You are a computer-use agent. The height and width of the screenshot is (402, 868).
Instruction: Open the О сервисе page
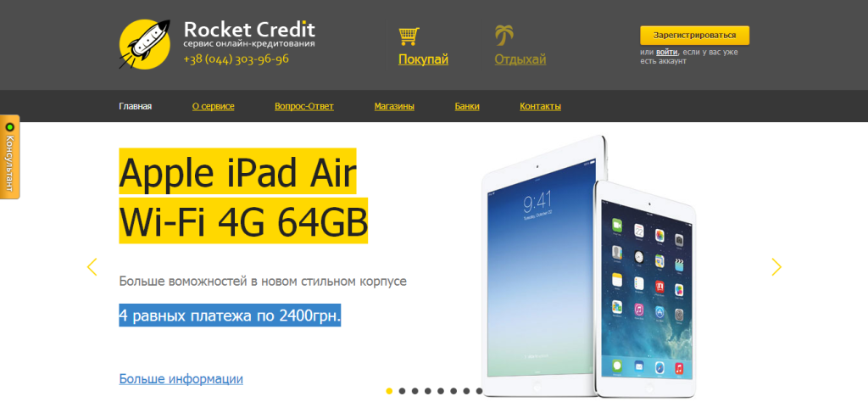pos(213,106)
